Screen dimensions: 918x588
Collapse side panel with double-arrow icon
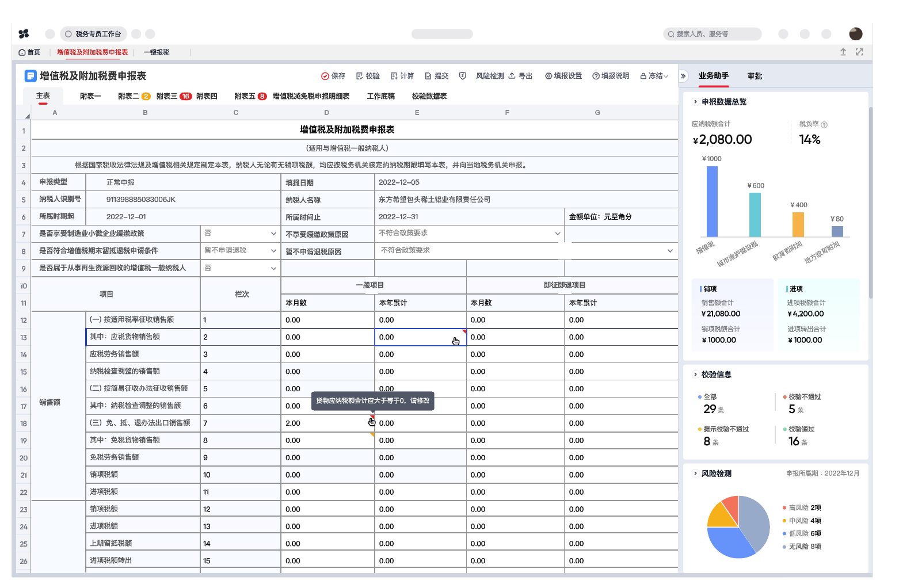(683, 76)
